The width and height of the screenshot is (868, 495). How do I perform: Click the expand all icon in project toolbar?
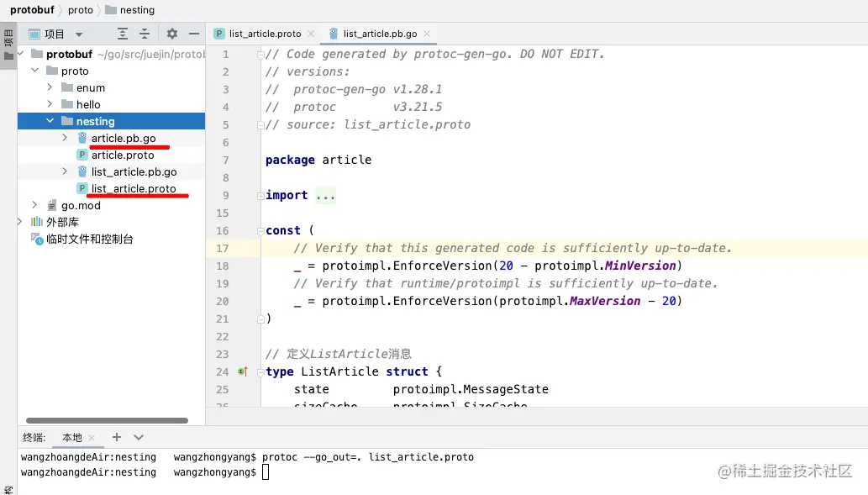point(123,34)
